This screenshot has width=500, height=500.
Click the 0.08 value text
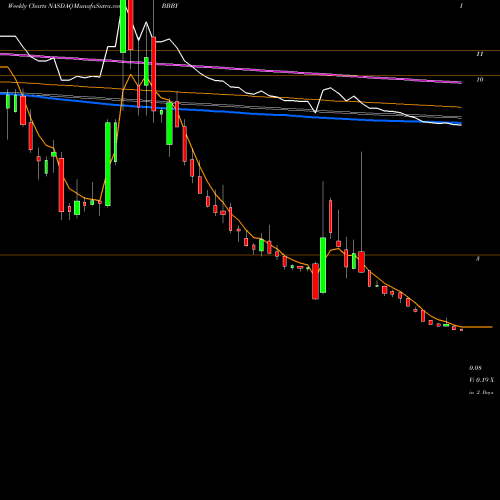pos(475,368)
